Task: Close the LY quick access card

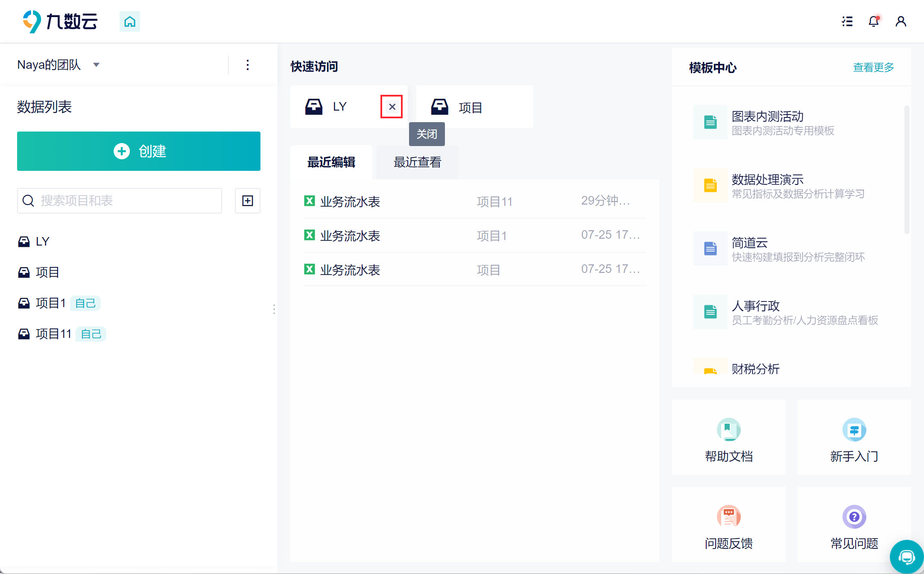Action: (x=392, y=107)
